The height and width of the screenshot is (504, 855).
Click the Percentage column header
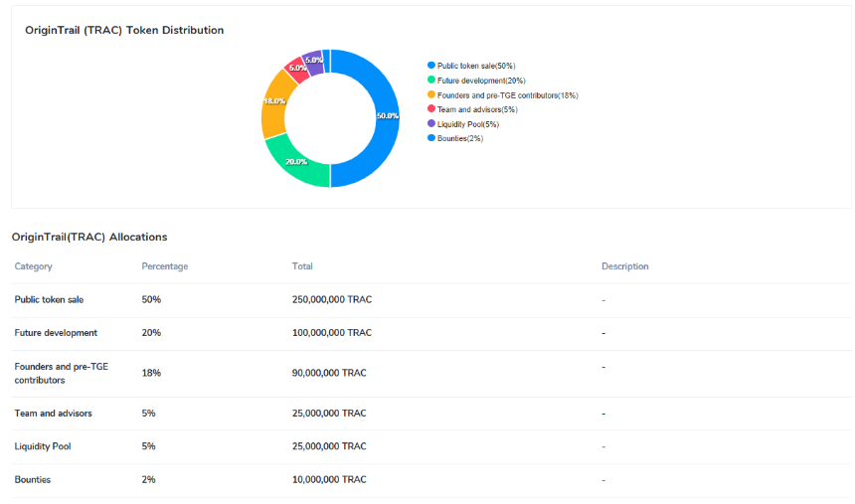pyautogui.click(x=165, y=266)
